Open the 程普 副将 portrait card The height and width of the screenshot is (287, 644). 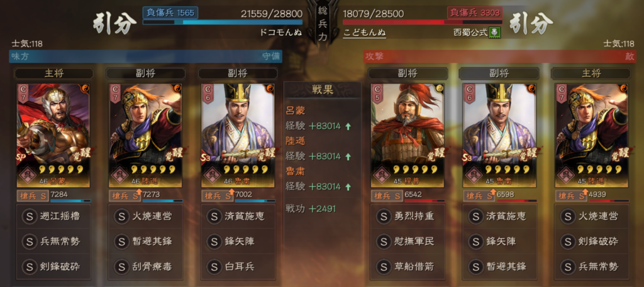(408, 135)
